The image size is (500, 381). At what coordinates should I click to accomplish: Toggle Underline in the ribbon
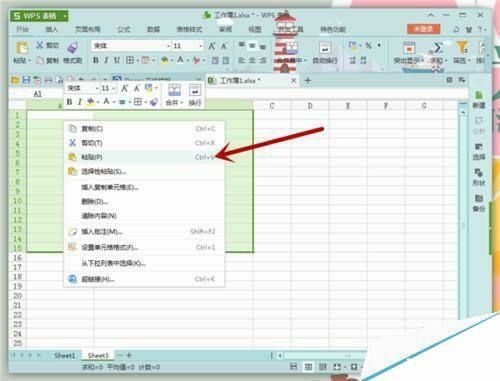pos(117,60)
